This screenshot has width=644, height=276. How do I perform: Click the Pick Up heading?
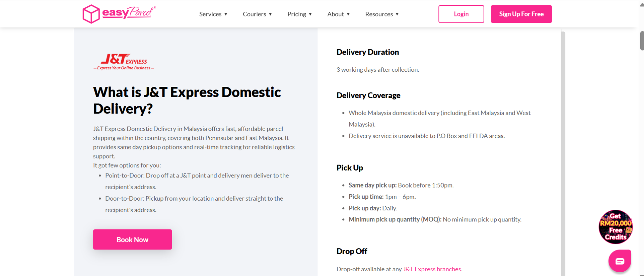point(350,168)
